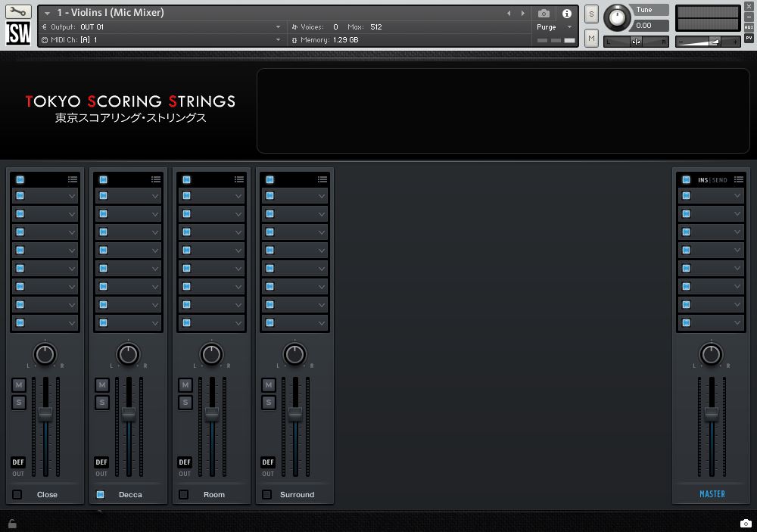
Task: Enable the Room microphone checkbox
Action: pos(184,494)
